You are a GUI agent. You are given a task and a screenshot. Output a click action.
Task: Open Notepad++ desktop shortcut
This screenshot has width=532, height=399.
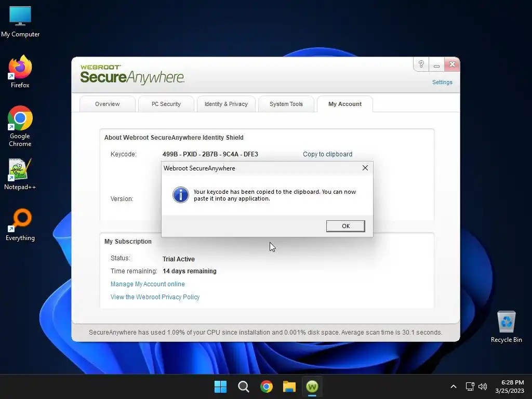20,174
